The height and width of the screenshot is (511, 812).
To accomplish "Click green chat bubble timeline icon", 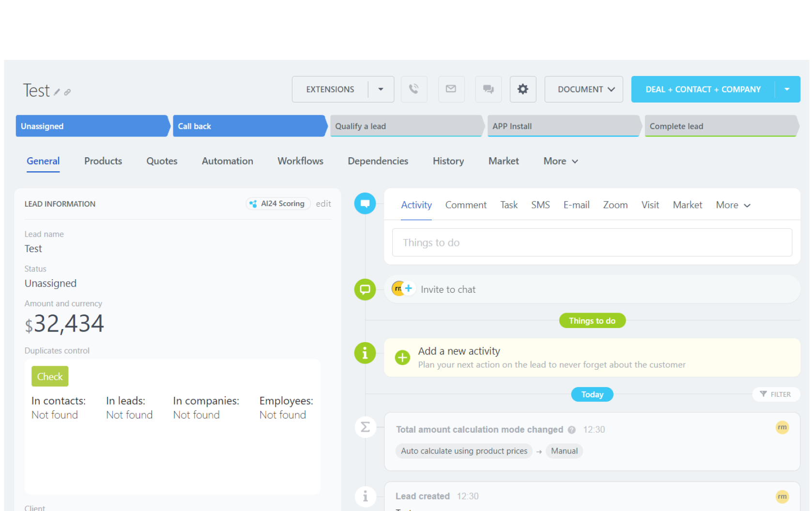I will coord(365,289).
